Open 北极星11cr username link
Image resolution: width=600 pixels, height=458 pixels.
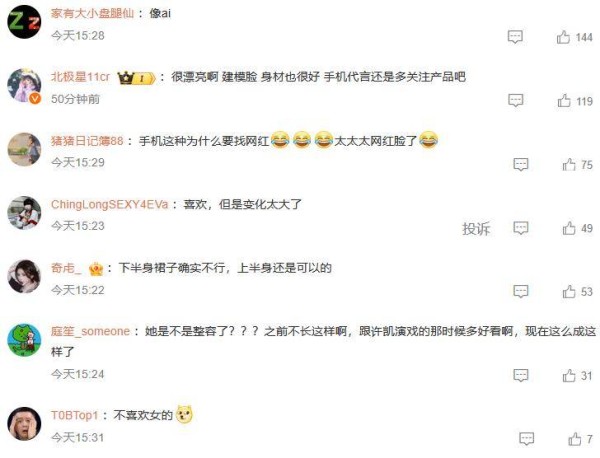coord(80,77)
